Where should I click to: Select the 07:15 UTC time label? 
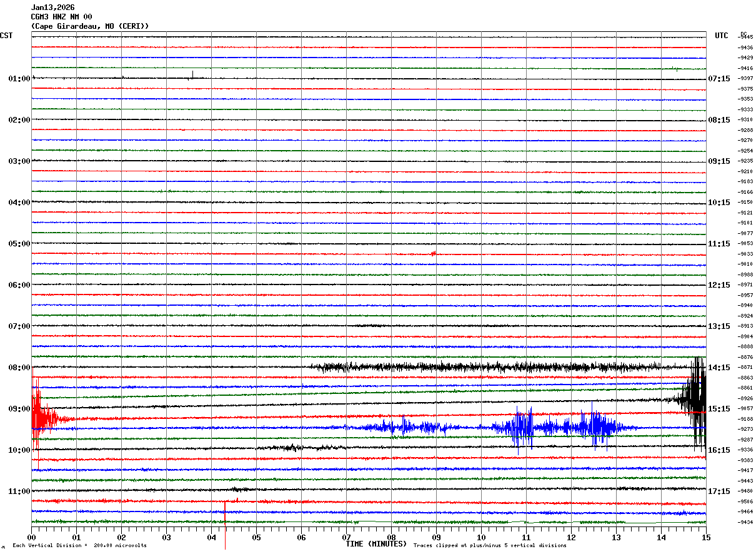click(x=719, y=79)
